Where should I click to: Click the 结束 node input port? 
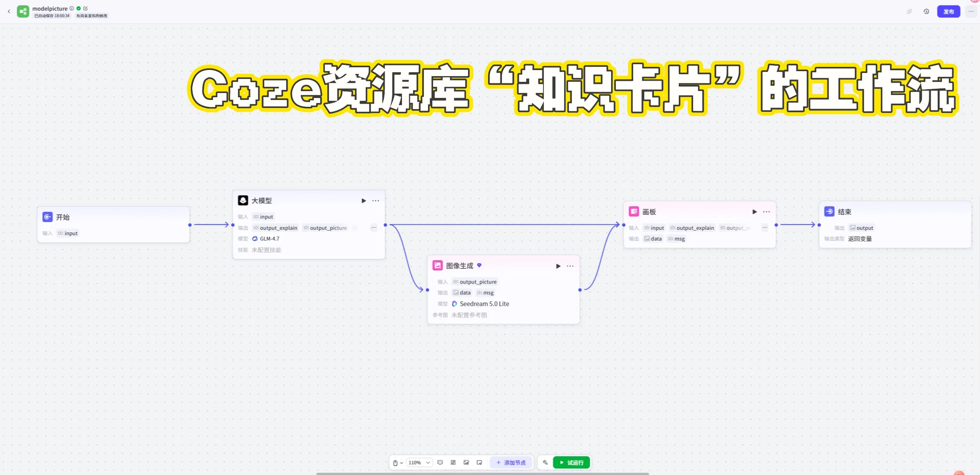819,225
